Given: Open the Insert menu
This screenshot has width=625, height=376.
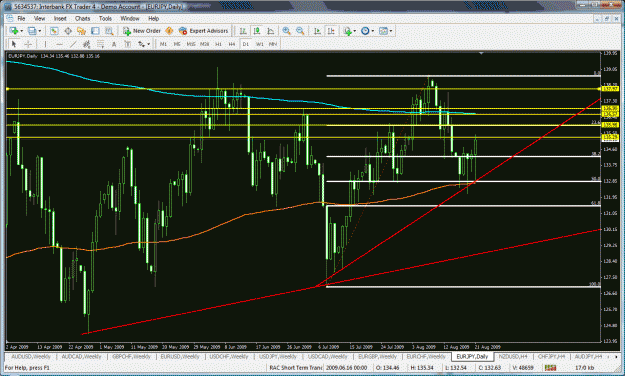Looking at the screenshot, I should pyautogui.click(x=60, y=18).
